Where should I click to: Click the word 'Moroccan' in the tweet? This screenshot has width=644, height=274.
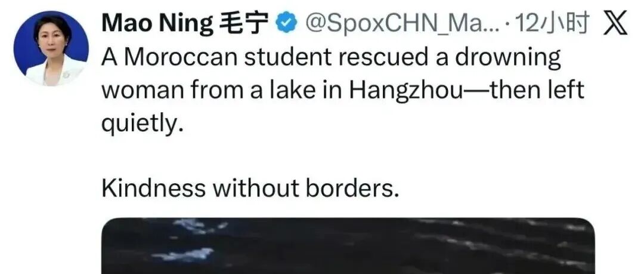[x=181, y=57]
